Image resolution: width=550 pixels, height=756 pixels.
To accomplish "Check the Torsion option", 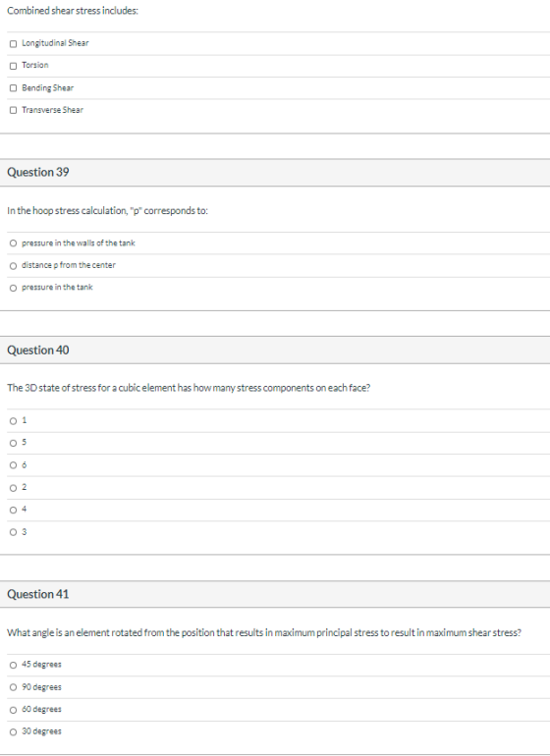I will click(x=13, y=66).
